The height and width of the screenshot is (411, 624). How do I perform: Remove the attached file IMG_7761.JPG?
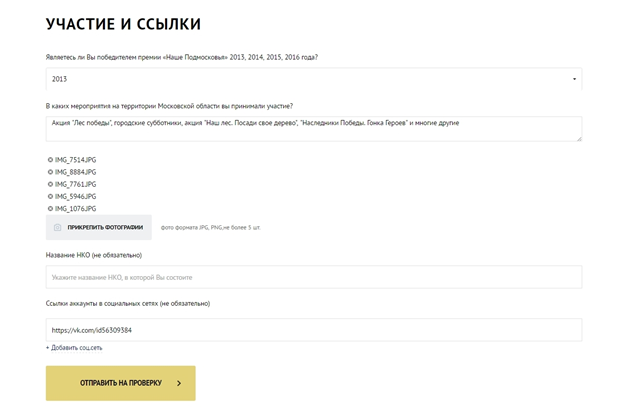(50, 184)
